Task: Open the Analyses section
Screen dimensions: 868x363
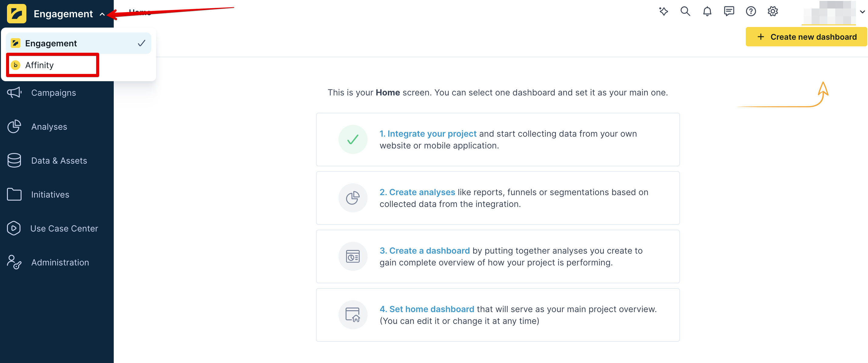Action: click(x=49, y=126)
